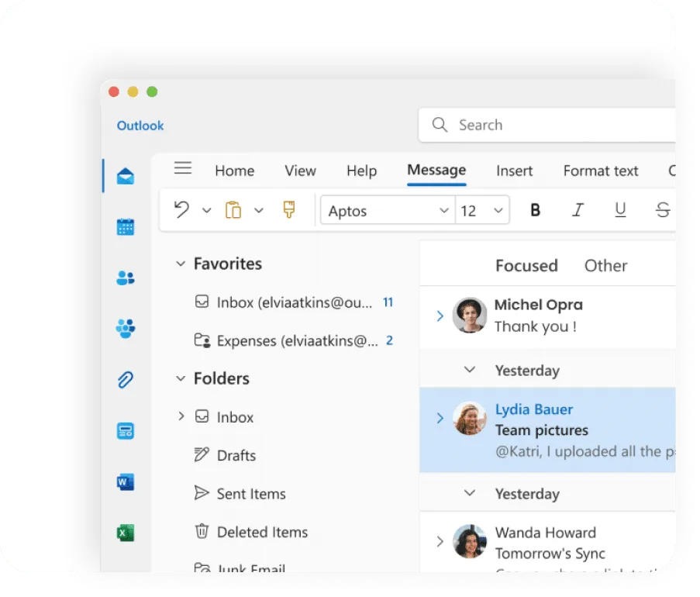Image resolution: width=700 pixels, height=597 pixels.
Task: Open the To Do app icon below paperclip
Action: 126,431
